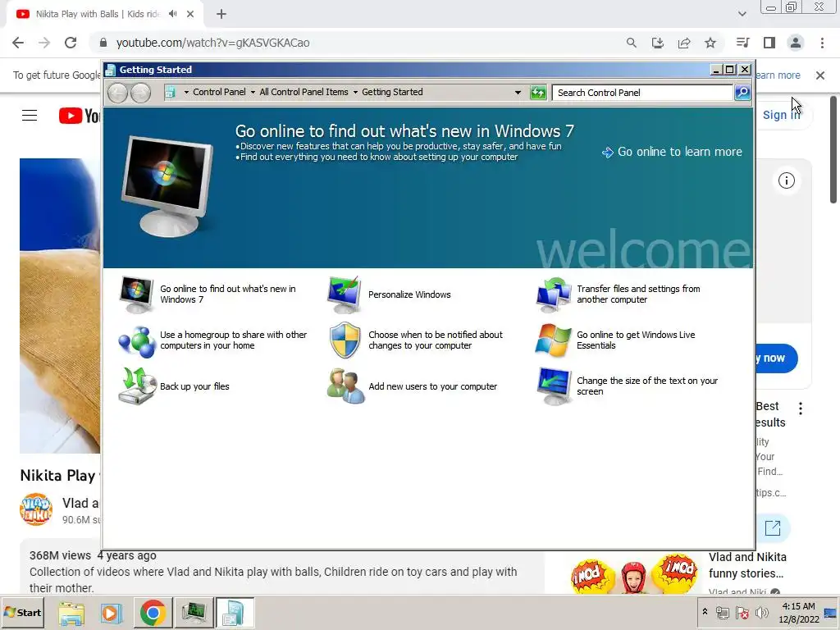840x630 pixels.
Task: Click the text size monitor icon
Action: click(553, 386)
